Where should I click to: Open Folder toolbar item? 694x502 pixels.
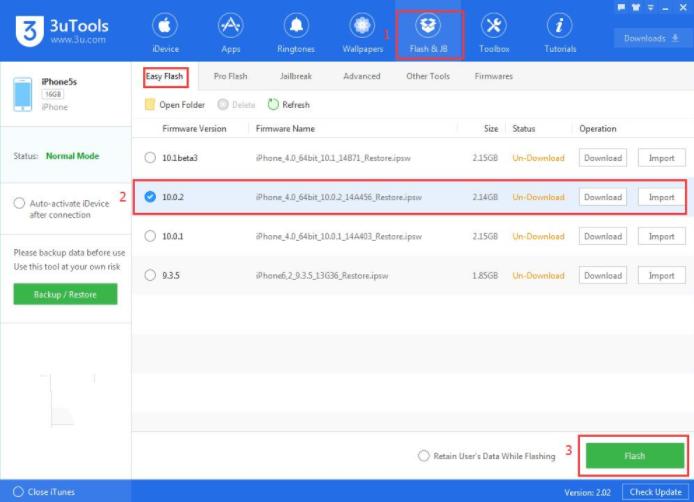[175, 104]
